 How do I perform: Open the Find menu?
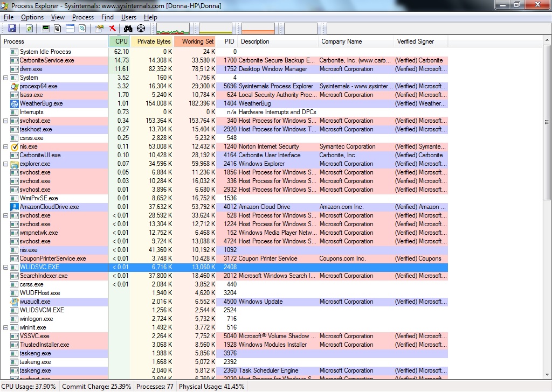tap(107, 17)
